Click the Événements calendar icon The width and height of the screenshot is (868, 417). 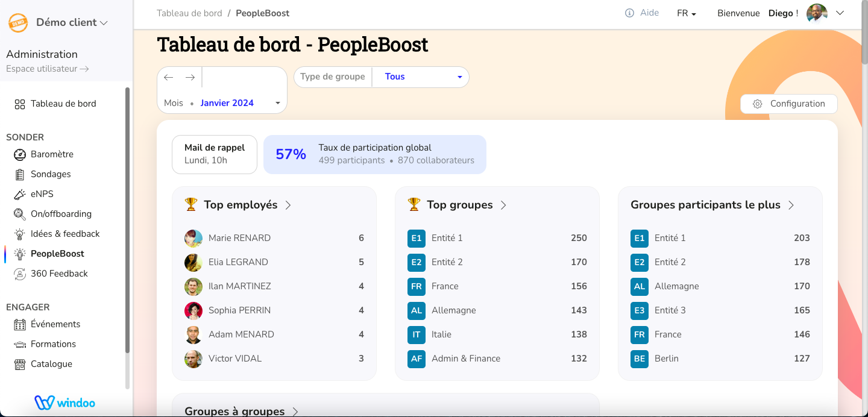click(20, 324)
